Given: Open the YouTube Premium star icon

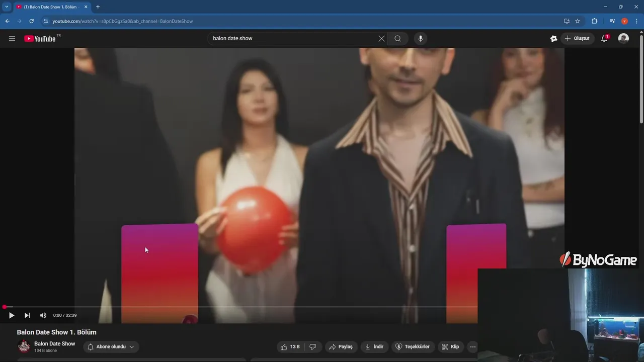Looking at the screenshot, I should point(554,39).
